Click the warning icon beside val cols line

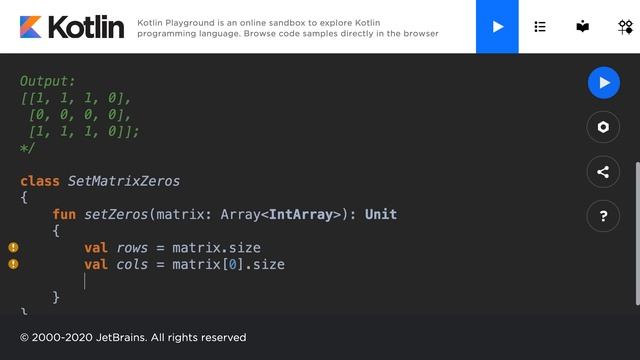pyautogui.click(x=13, y=264)
